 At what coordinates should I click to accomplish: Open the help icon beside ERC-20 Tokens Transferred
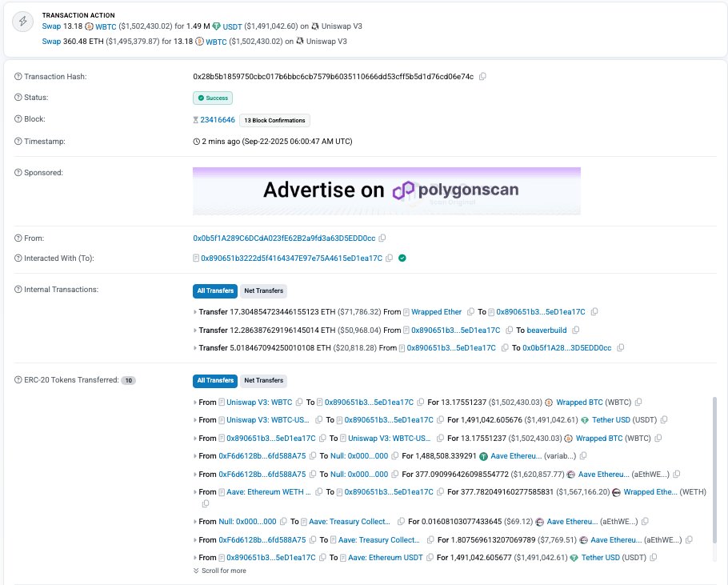pyautogui.click(x=18, y=380)
